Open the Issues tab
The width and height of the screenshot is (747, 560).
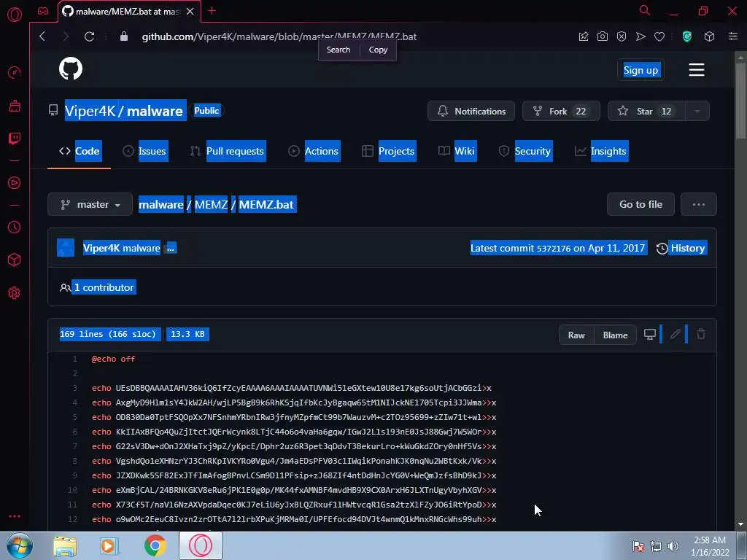145,151
